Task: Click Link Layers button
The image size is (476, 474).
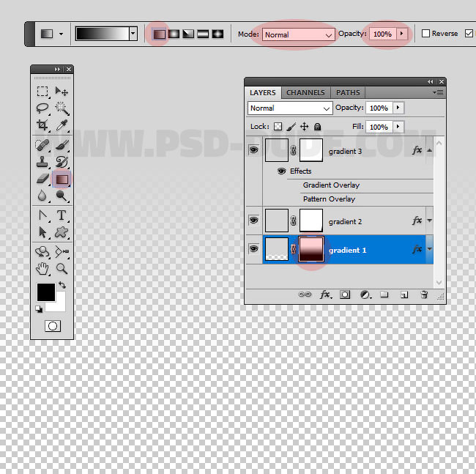Action: (305, 295)
